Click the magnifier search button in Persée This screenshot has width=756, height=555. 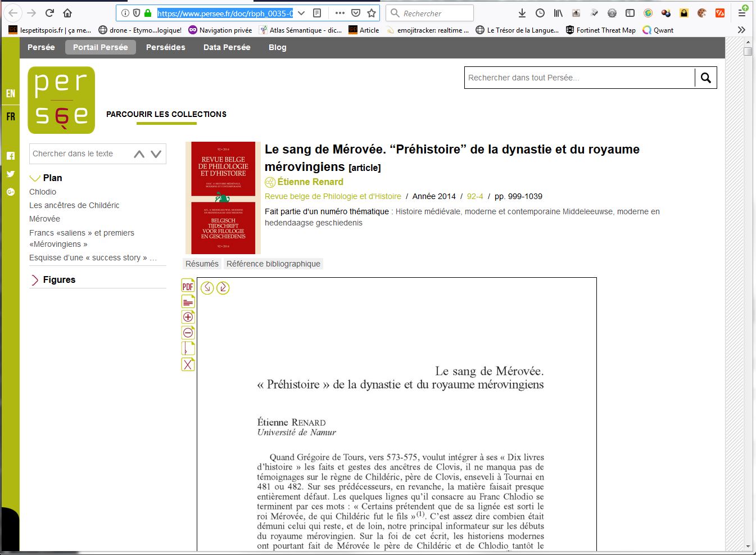click(x=706, y=78)
